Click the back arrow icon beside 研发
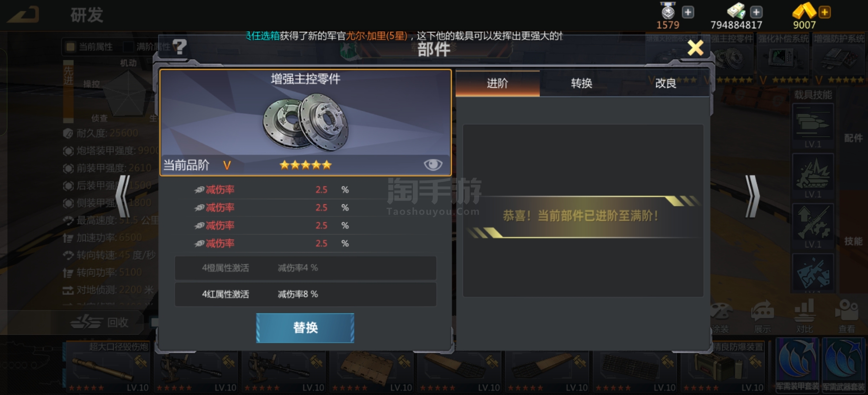Screen dimensions: 868x395 [x=23, y=15]
